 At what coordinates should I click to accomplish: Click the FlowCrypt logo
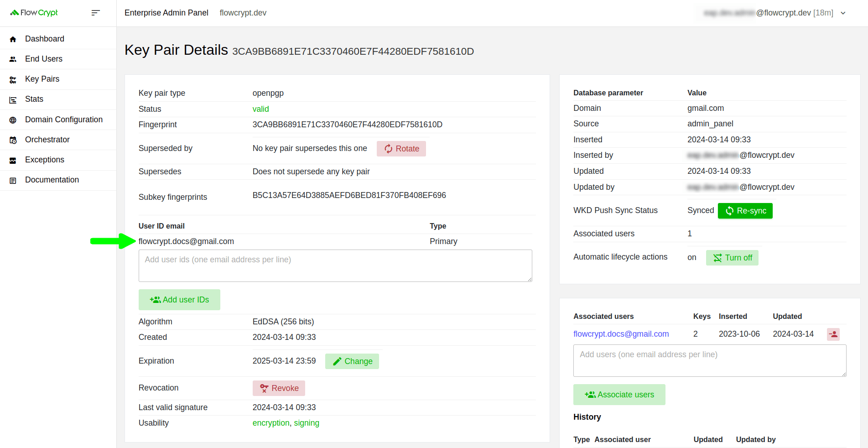[x=34, y=13]
